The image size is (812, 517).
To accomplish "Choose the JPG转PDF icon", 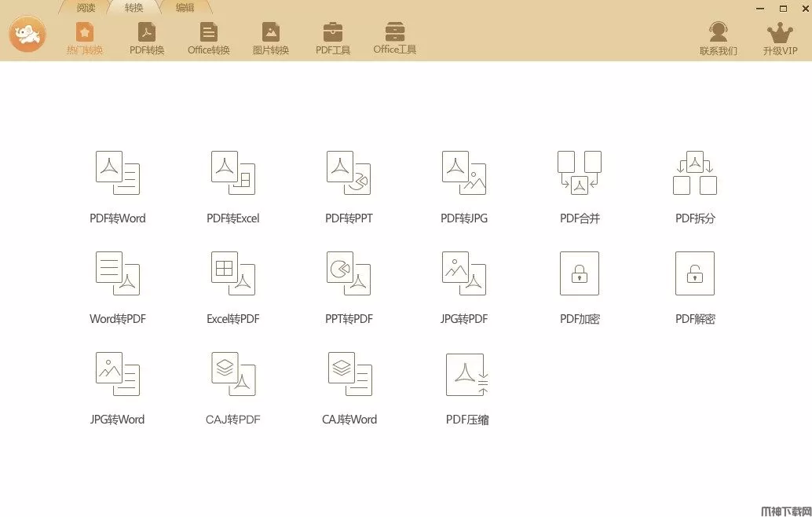I will [x=464, y=273].
